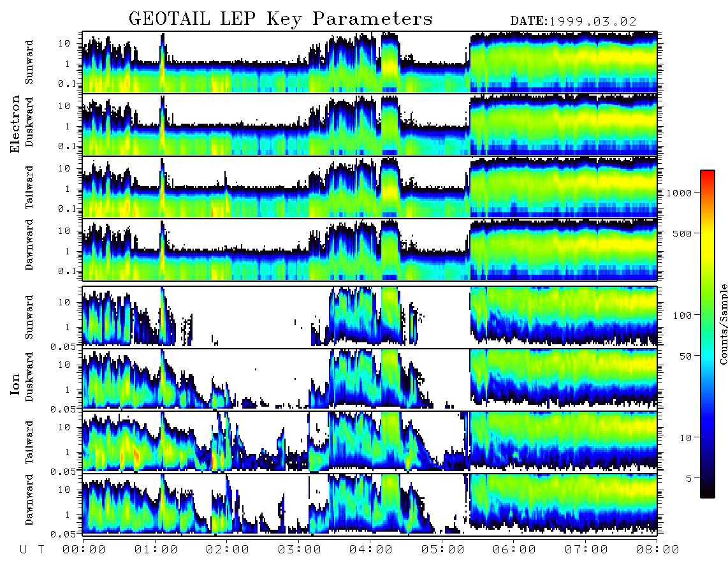
Task: Click the 07:00 time tick label
Action: pyautogui.click(x=586, y=550)
